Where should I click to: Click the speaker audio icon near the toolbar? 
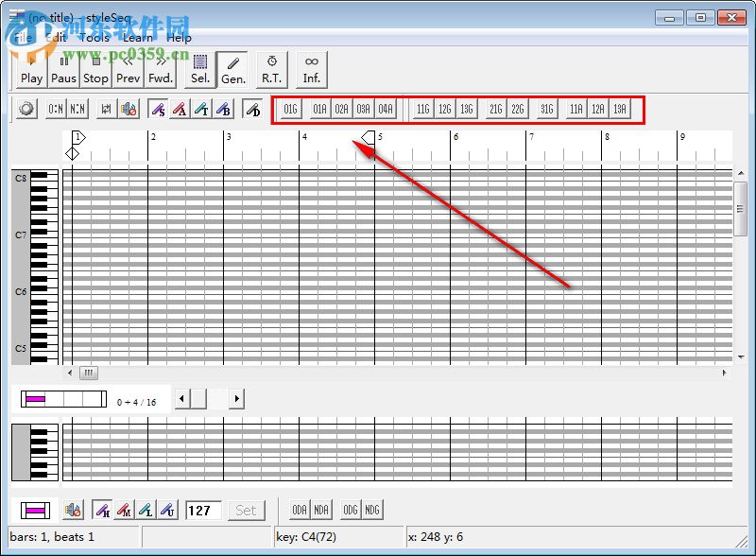tap(130, 109)
